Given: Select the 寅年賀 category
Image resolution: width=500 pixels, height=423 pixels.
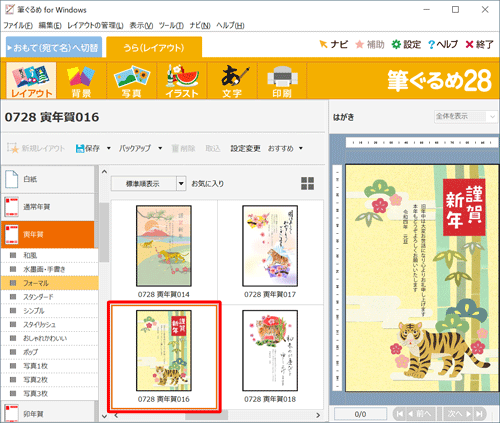Looking at the screenshot, I should click(48, 234).
